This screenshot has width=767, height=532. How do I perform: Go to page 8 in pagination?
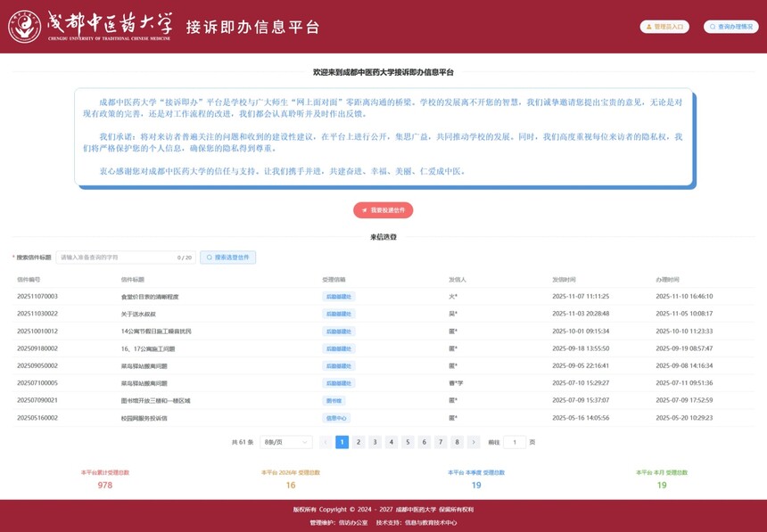[457, 442]
